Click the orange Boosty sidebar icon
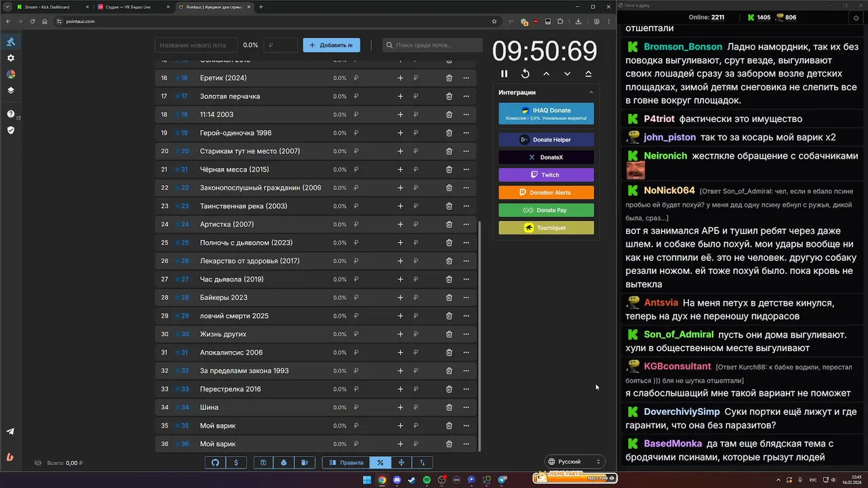Viewport: 868px width, 488px height. [x=10, y=457]
